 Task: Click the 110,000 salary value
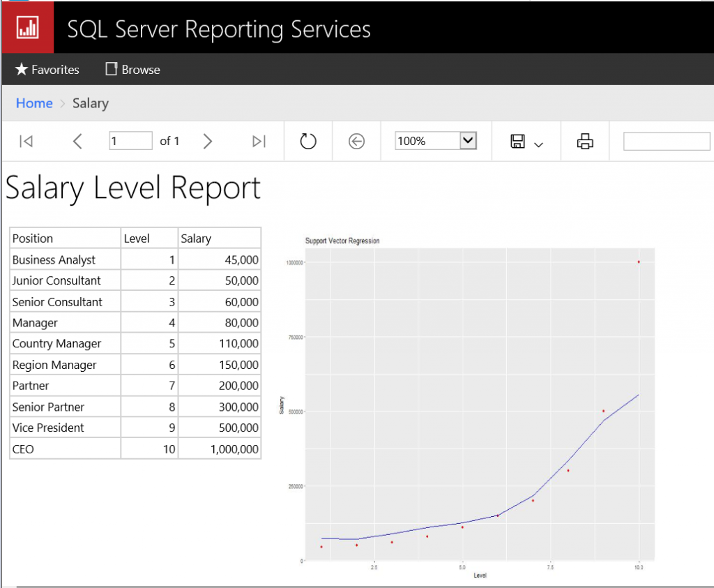click(238, 343)
